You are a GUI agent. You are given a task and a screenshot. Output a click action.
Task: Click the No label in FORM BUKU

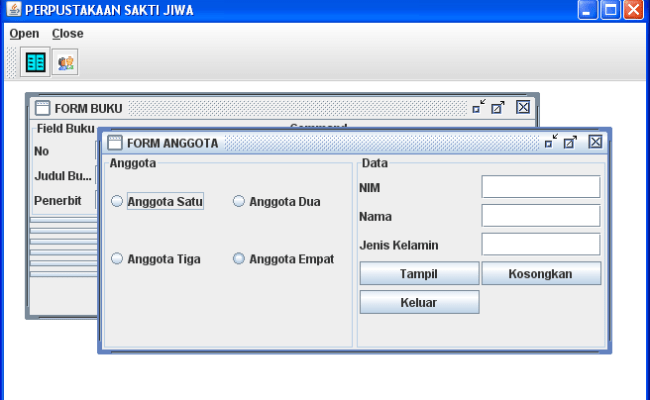tap(41, 151)
